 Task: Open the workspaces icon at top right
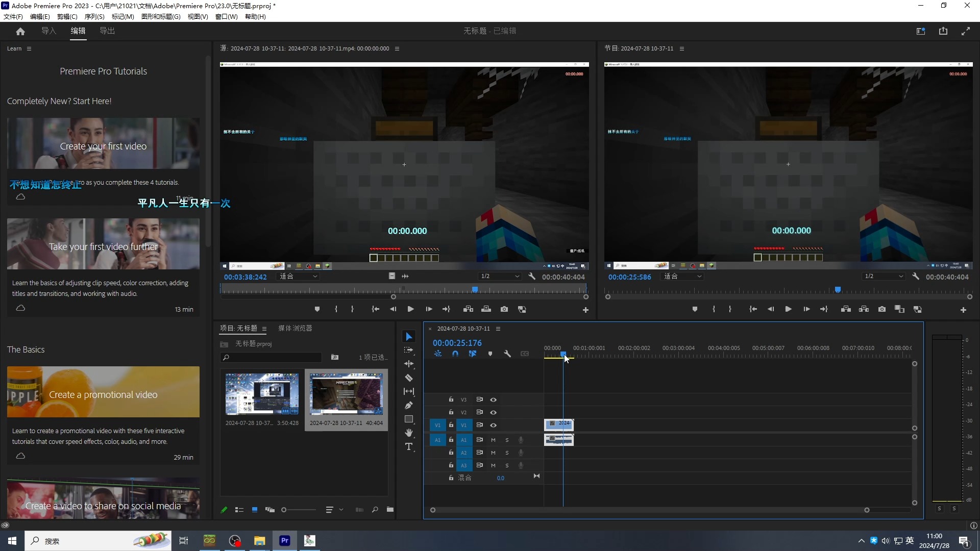coord(921,31)
